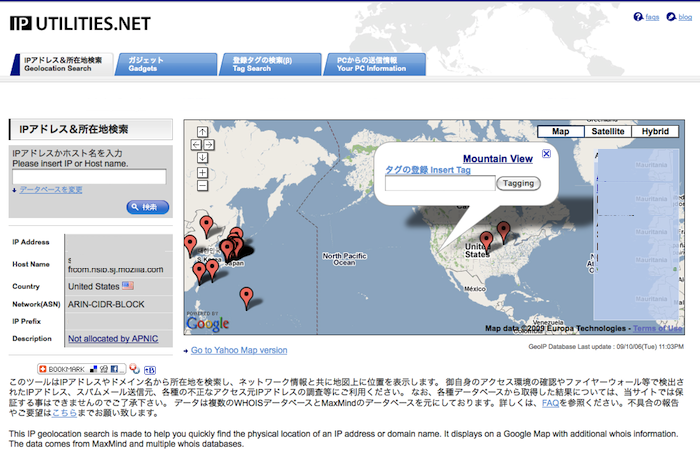Click the mozilla.com host name value
The width and height of the screenshot is (700, 459).
(116, 270)
